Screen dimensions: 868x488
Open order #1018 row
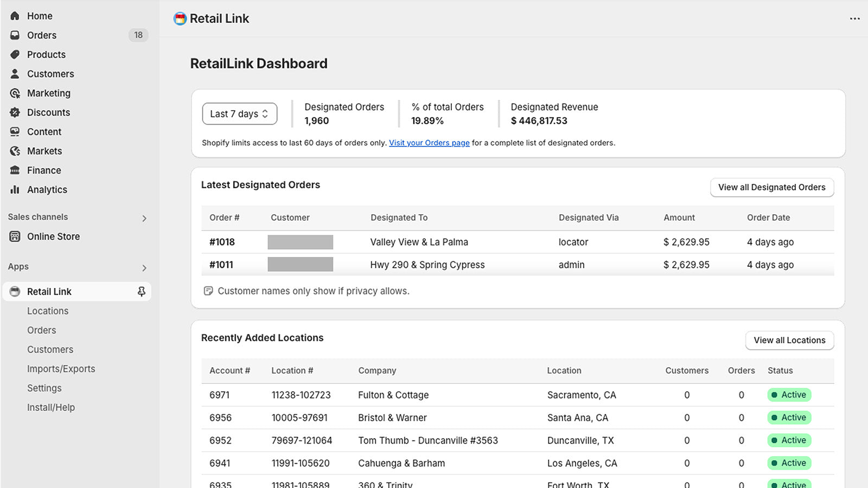pos(222,242)
